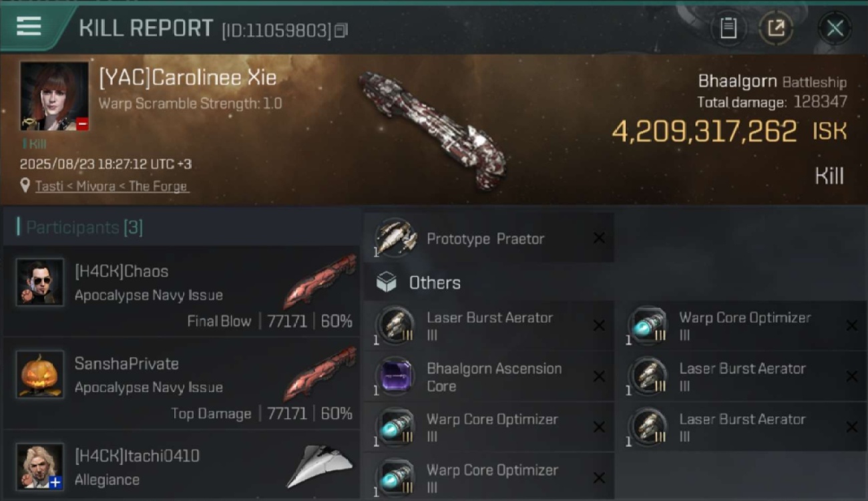Click SanshaPrivate's pumpkin avatar
The image size is (868, 501).
pos(40,374)
